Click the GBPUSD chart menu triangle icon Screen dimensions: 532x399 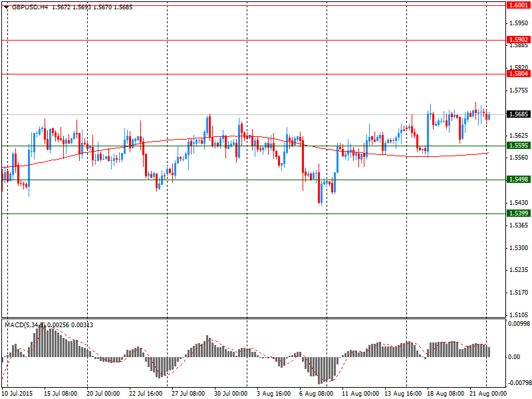6,7
